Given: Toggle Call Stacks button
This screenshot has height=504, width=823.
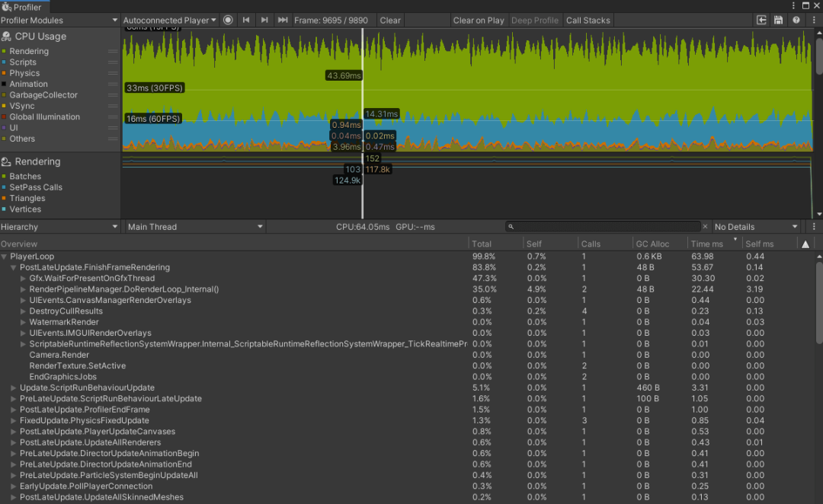Looking at the screenshot, I should point(588,20).
